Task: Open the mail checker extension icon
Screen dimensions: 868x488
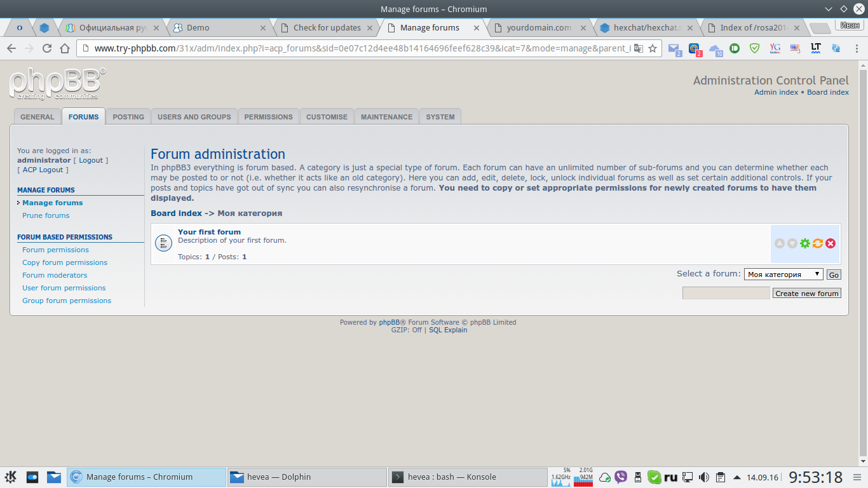Action: 674,48
